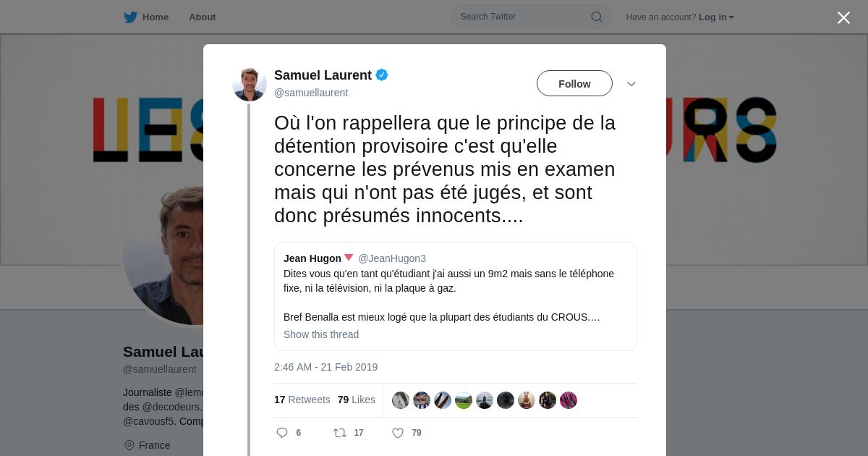868x456 pixels.
Task: Open Show this thread link
Action: coord(321,334)
